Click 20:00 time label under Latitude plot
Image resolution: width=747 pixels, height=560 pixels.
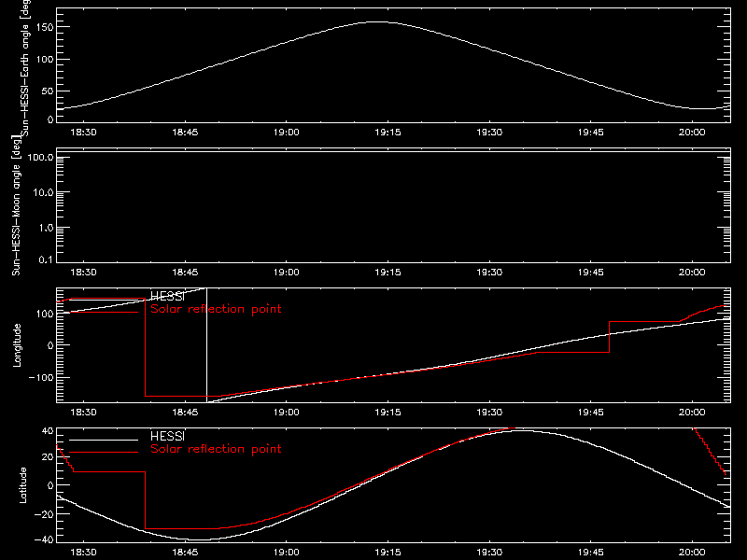692,553
